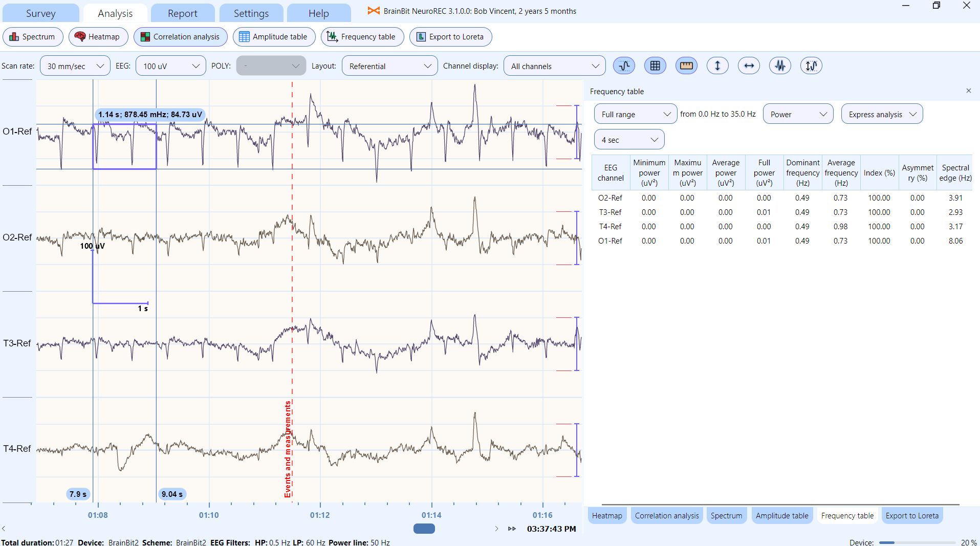Switch to the Survey tab
Viewport: 980px width, 546px height.
[x=40, y=13]
